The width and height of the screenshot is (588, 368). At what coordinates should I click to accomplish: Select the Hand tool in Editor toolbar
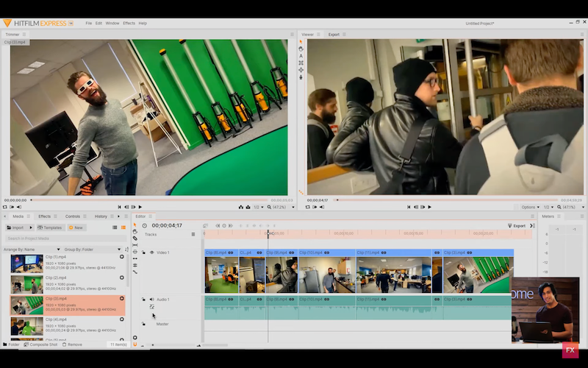(135, 232)
